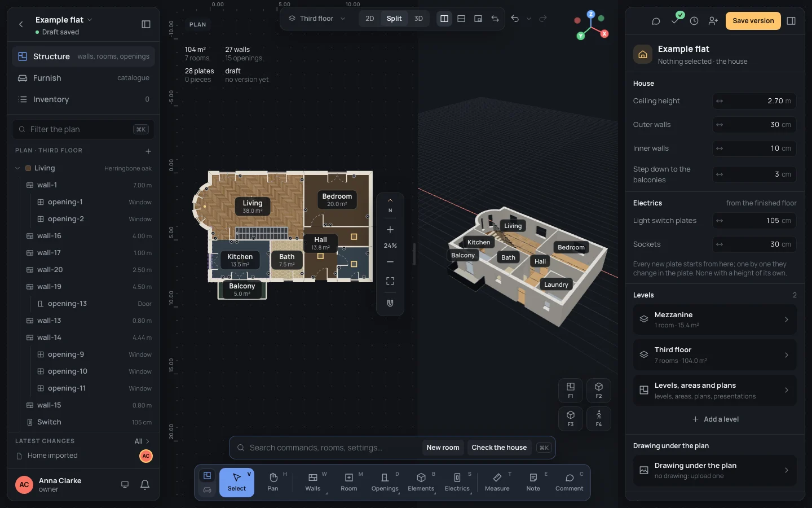The width and height of the screenshot is (812, 508).
Task: Collapse the Living room tree group
Action: (x=17, y=168)
